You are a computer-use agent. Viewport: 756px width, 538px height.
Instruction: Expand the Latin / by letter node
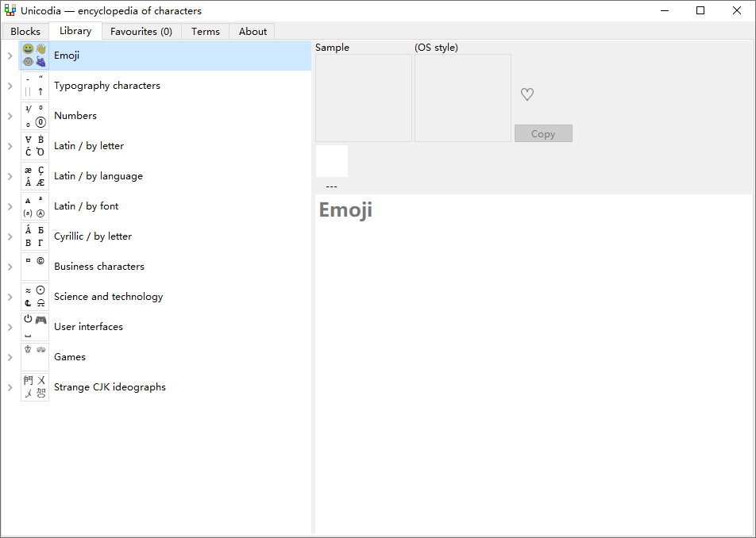[10, 147]
